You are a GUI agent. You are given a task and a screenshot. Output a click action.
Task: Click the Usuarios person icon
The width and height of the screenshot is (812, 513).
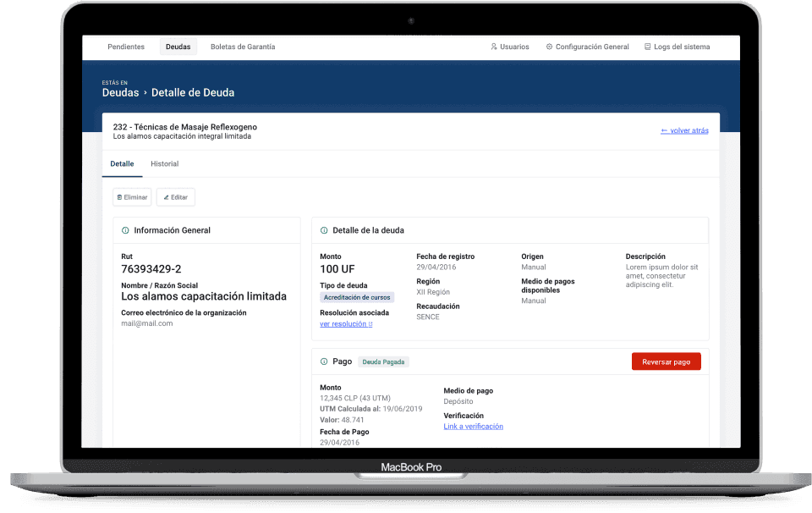click(x=494, y=47)
